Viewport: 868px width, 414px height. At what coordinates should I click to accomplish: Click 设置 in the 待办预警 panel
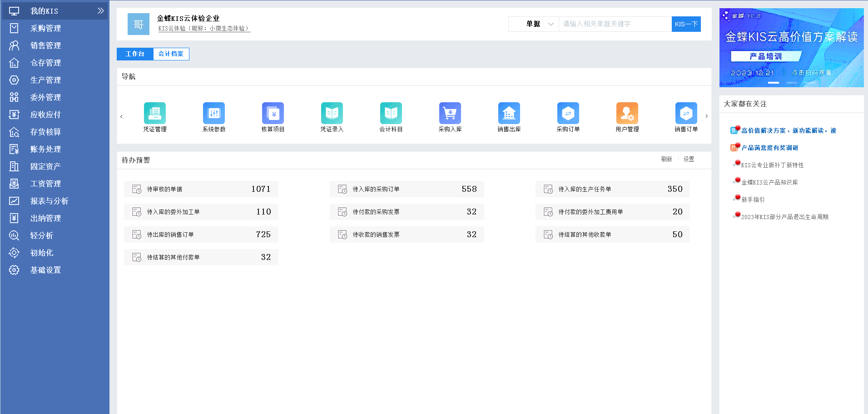(x=689, y=160)
